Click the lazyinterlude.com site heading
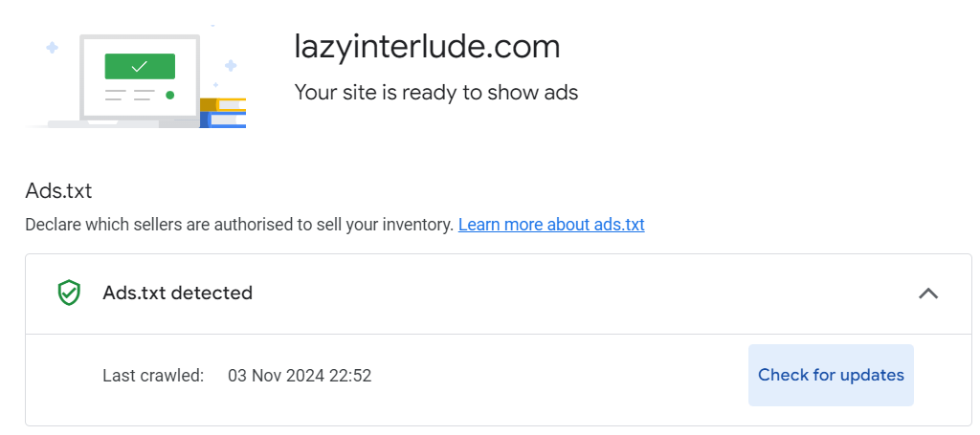 click(427, 47)
